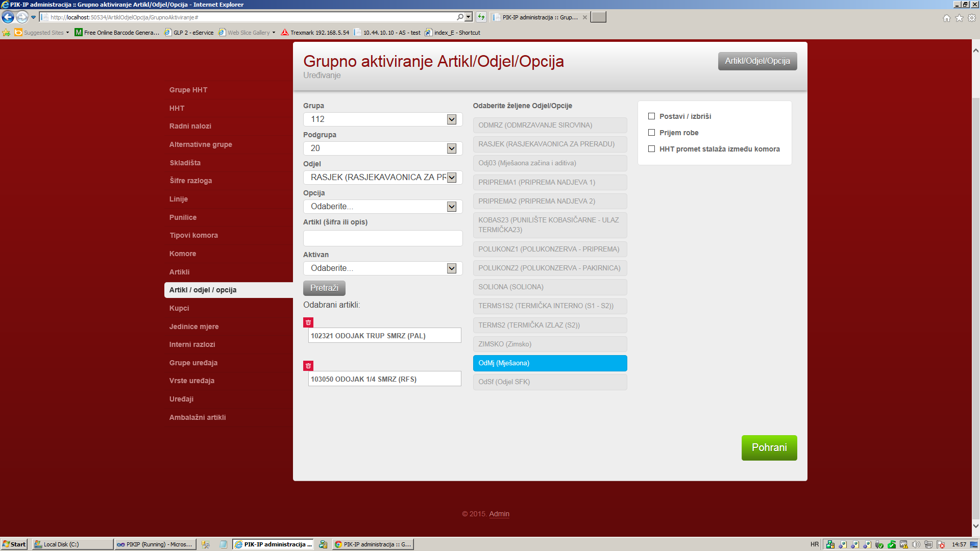Open Grupe HHT in the sidebar
Viewport: 980px width, 551px height.
pos(188,90)
